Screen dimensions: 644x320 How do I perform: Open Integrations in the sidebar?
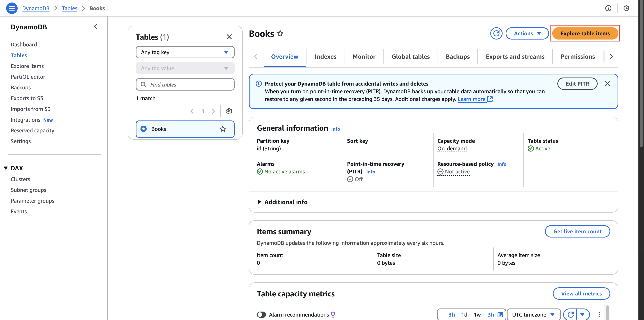point(25,120)
